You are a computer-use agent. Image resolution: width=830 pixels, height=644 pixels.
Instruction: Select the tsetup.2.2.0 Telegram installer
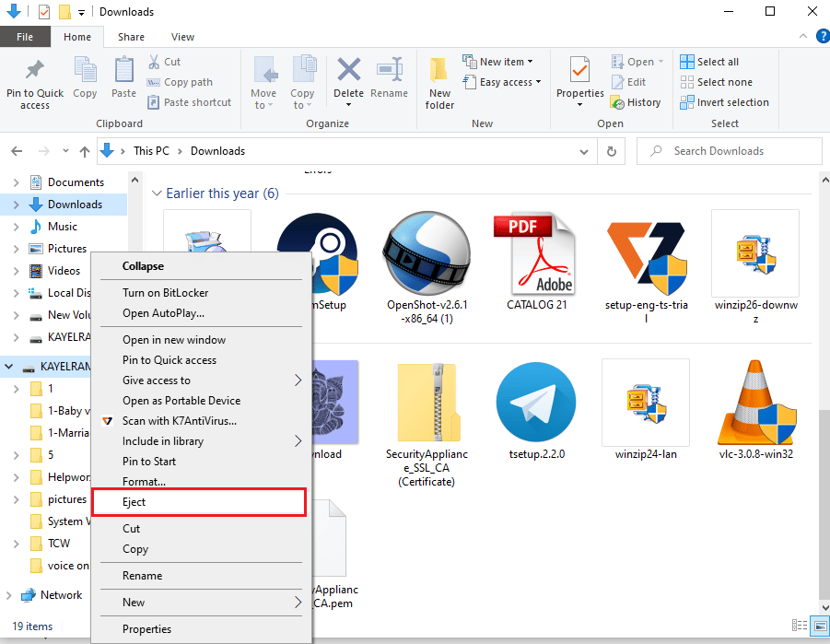tap(537, 410)
